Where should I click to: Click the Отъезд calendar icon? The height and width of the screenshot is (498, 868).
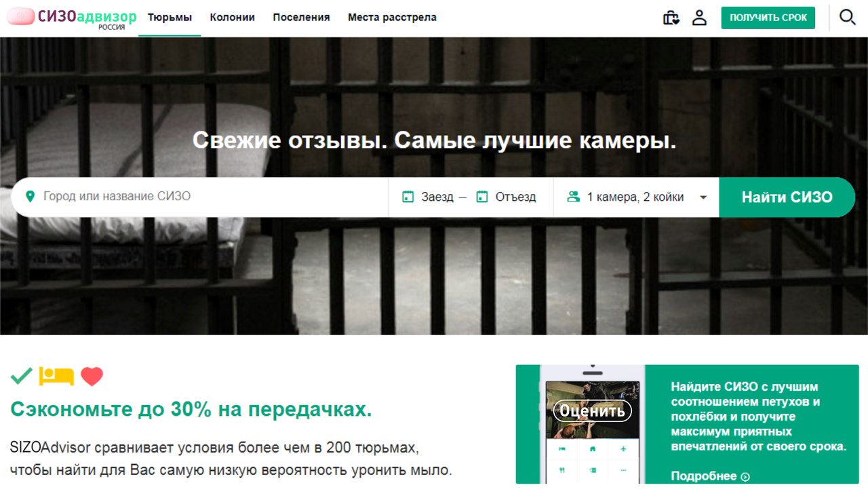point(482,197)
